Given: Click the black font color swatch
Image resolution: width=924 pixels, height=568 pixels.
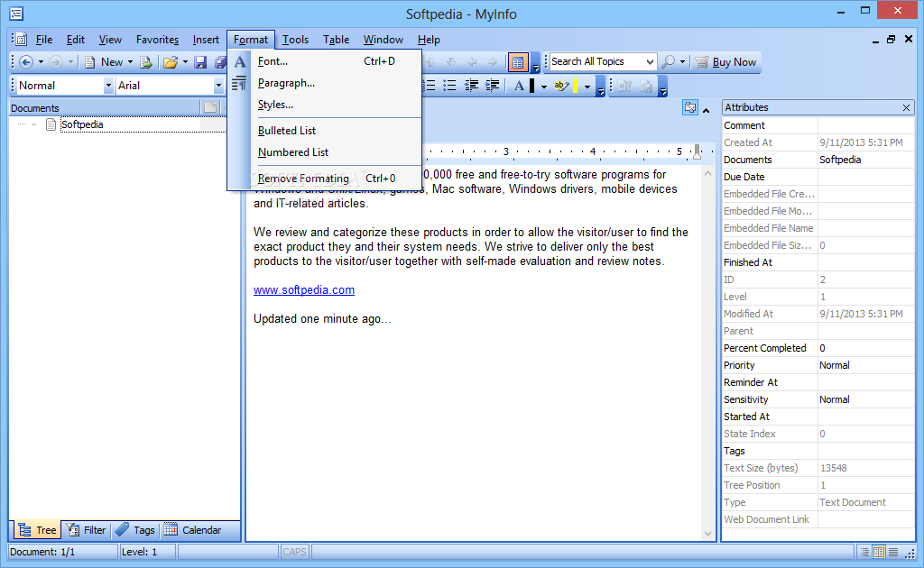Looking at the screenshot, I should click(x=532, y=86).
